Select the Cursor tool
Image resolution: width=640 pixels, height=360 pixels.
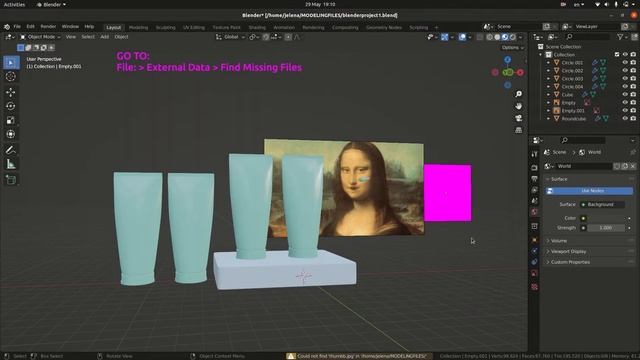pos(11,76)
